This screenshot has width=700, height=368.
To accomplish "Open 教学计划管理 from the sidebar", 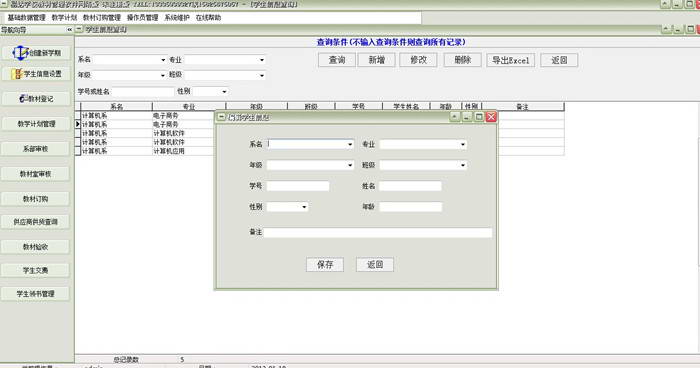I will click(36, 124).
